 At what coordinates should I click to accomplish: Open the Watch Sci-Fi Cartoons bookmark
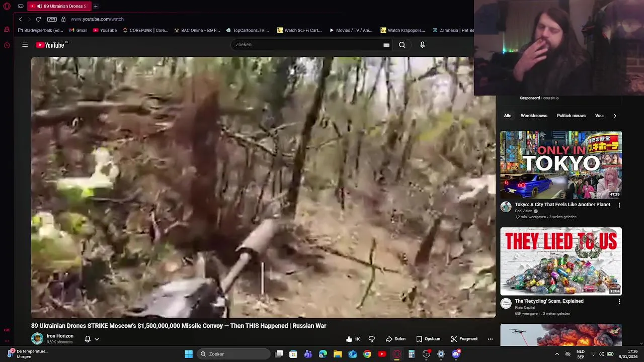pyautogui.click(x=299, y=30)
